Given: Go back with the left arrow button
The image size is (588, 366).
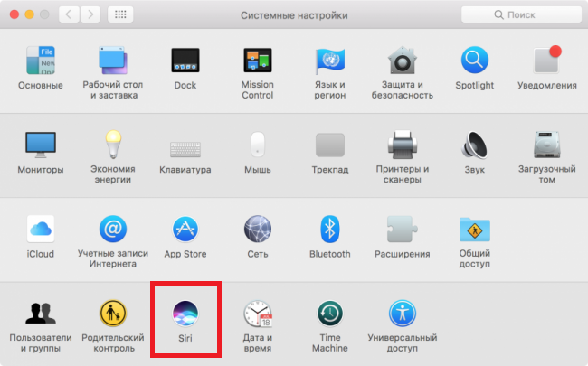Looking at the screenshot, I should click(x=69, y=14).
